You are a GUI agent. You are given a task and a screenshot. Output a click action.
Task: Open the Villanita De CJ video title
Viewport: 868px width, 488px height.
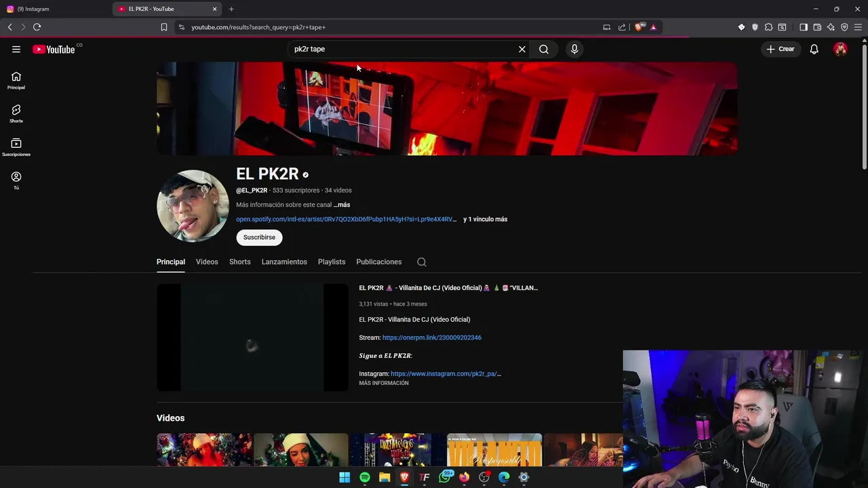[x=448, y=288]
